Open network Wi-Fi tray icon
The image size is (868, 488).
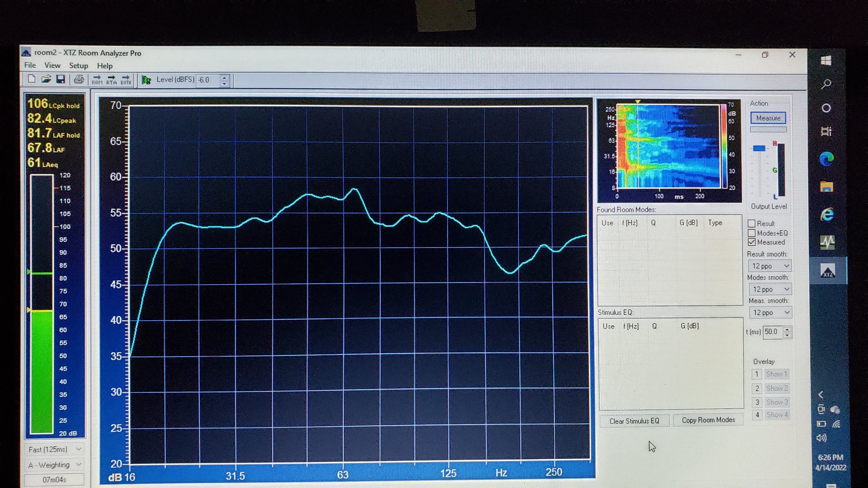click(836, 424)
